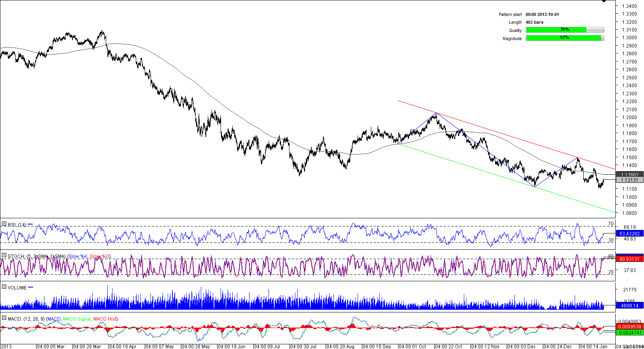Click the red 80.93131 stochastic value tag
The width and height of the screenshot is (644, 349).
pos(629,259)
